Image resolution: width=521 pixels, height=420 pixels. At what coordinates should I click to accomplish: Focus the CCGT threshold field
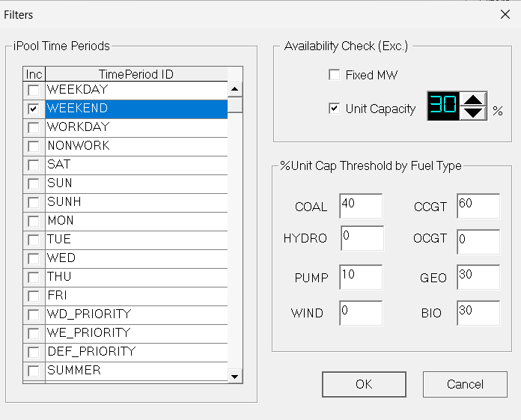click(x=478, y=206)
